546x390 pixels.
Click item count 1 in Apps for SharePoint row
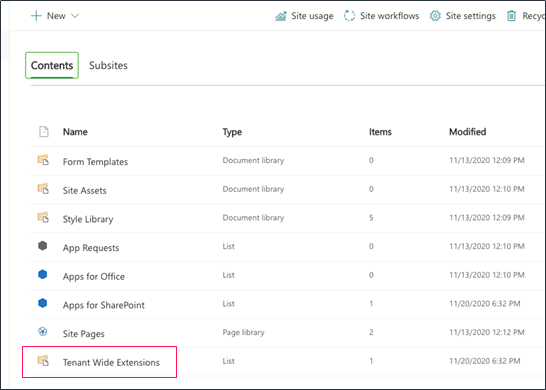[x=371, y=304]
